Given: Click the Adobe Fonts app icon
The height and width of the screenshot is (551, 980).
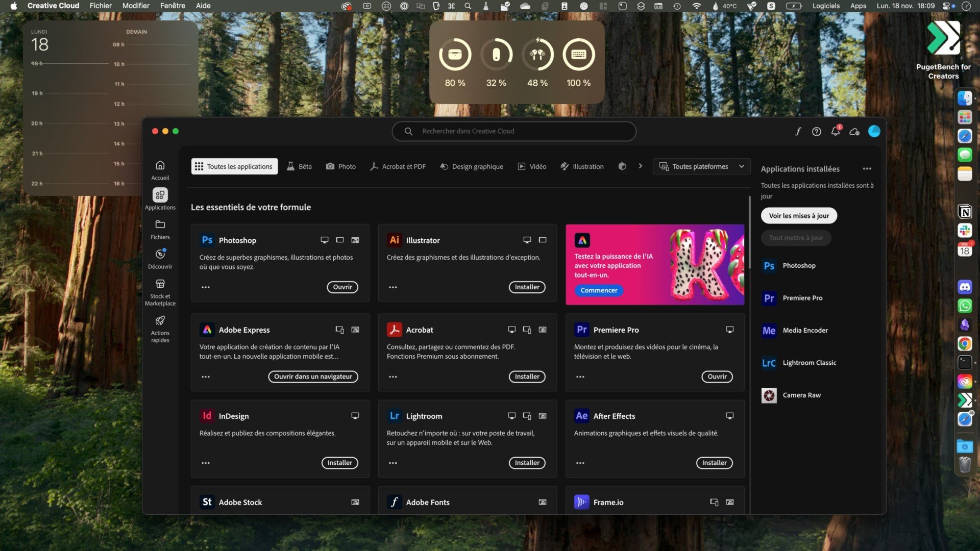Looking at the screenshot, I should [x=394, y=502].
